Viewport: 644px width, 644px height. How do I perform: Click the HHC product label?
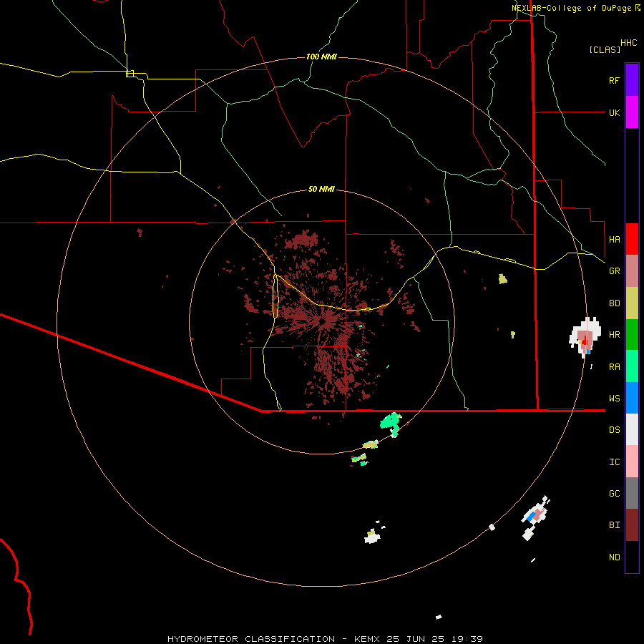628,43
